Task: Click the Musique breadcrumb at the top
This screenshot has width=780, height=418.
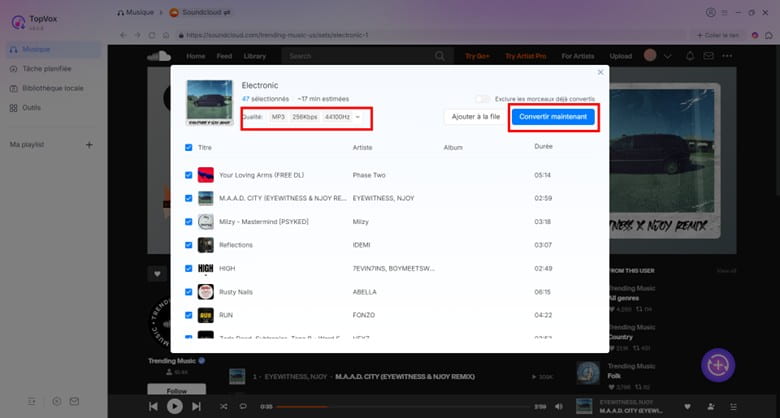Action: click(135, 12)
